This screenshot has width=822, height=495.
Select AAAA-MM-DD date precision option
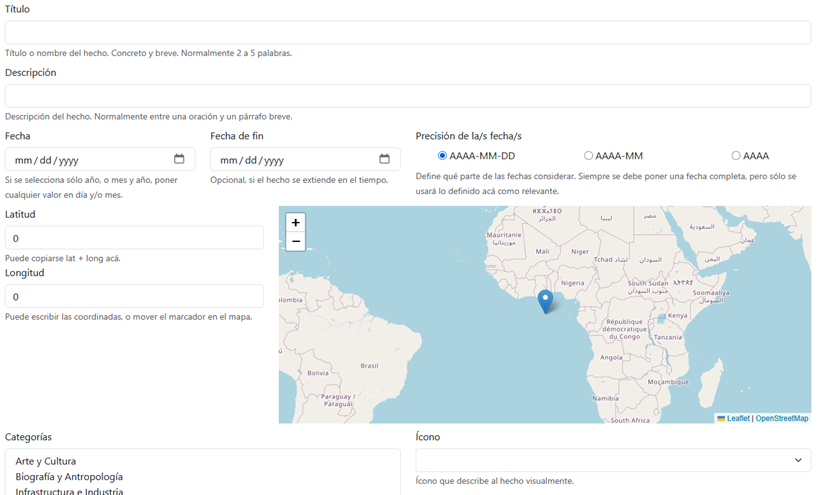pyautogui.click(x=443, y=156)
